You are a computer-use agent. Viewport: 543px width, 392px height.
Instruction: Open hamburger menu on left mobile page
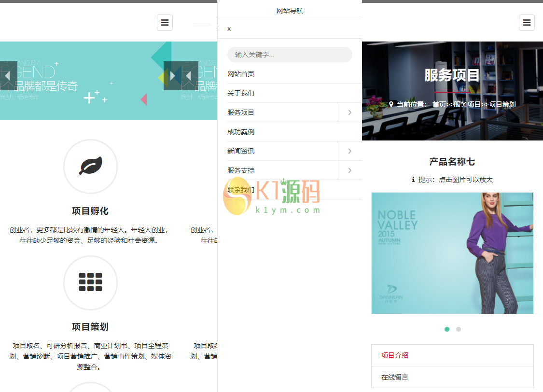165,23
